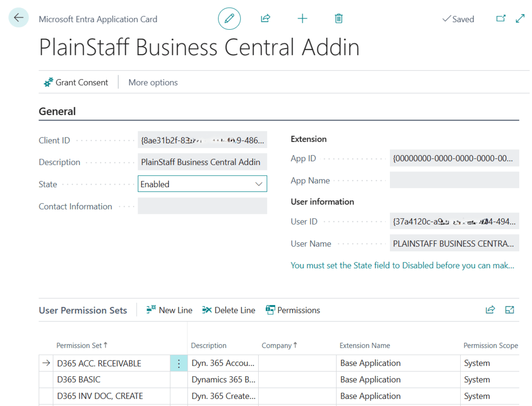
Task: Click the Description column header
Action: pyautogui.click(x=208, y=345)
